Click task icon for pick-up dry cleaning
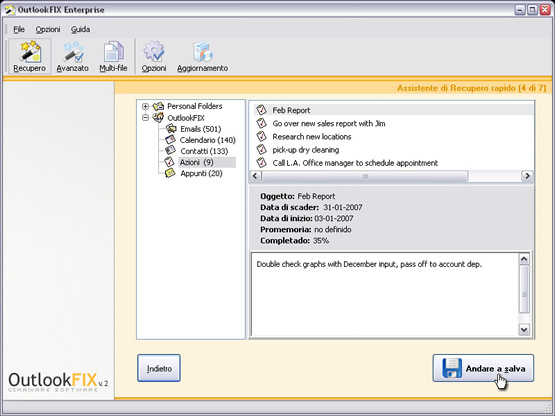 (262, 149)
